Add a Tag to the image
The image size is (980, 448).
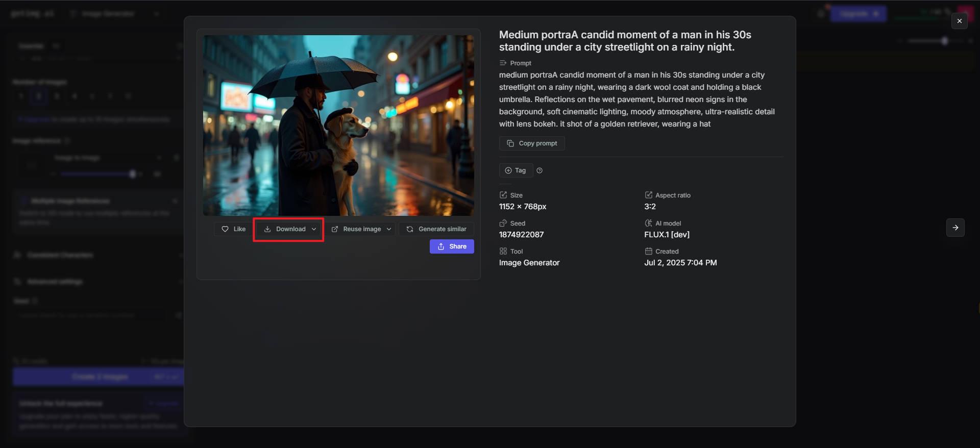pyautogui.click(x=516, y=170)
